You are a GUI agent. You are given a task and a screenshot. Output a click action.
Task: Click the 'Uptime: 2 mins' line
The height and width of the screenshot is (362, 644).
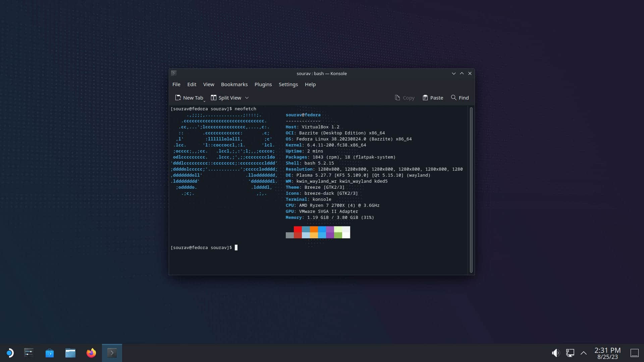(x=304, y=151)
